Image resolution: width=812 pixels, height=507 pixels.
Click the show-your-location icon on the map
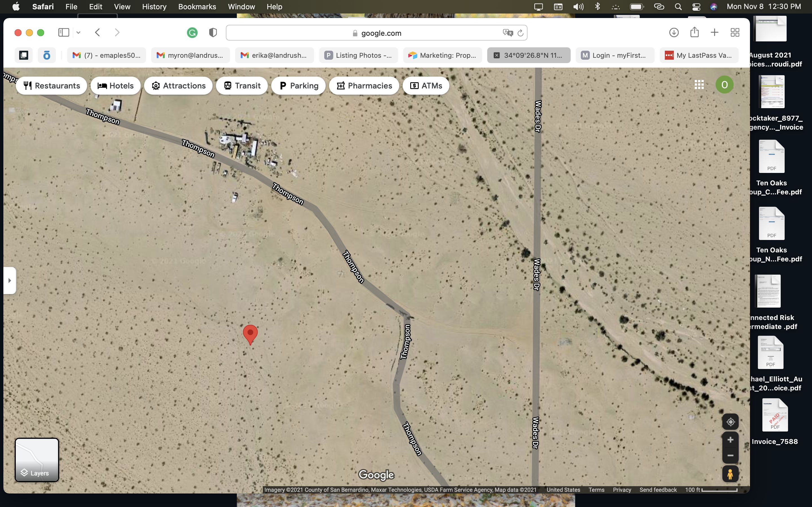730,422
